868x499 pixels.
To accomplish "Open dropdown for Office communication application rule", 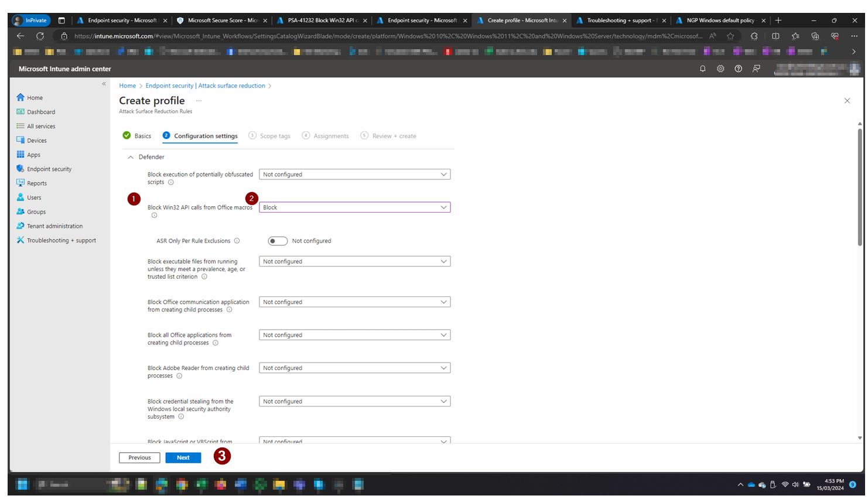I will click(355, 302).
